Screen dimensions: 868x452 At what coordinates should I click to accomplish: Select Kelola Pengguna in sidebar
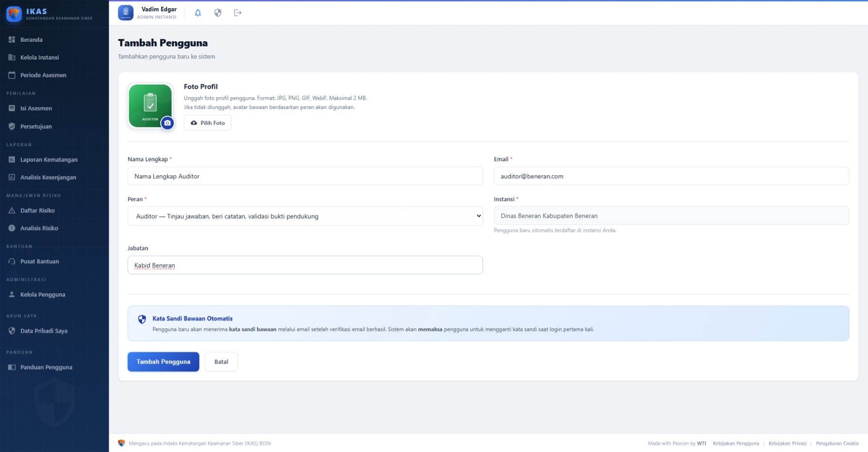[x=43, y=295]
